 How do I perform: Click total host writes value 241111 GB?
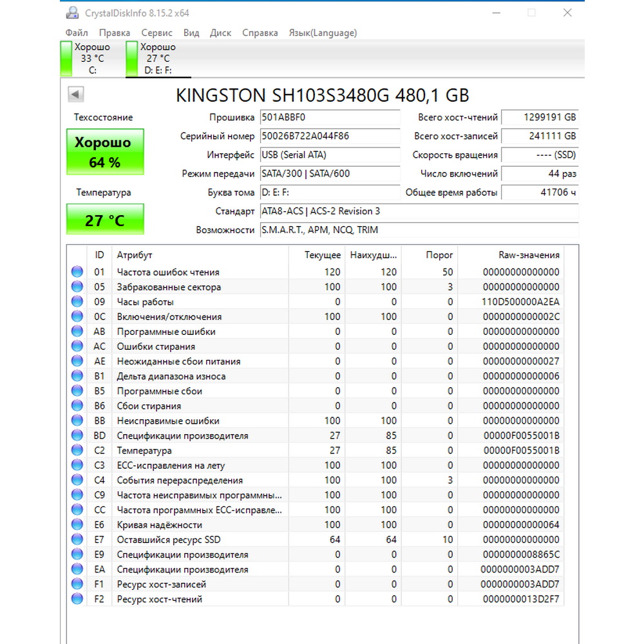point(540,136)
